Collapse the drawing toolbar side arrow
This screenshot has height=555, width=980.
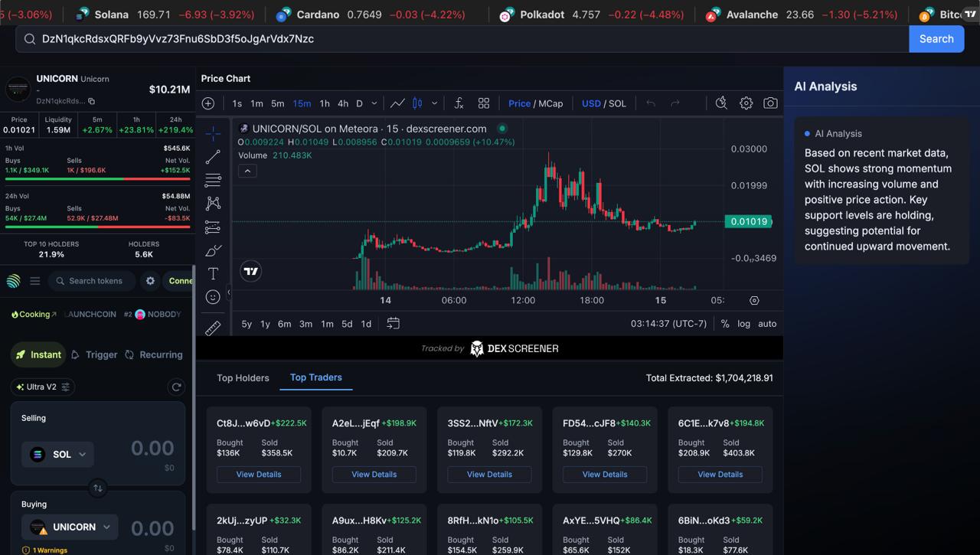tap(228, 292)
